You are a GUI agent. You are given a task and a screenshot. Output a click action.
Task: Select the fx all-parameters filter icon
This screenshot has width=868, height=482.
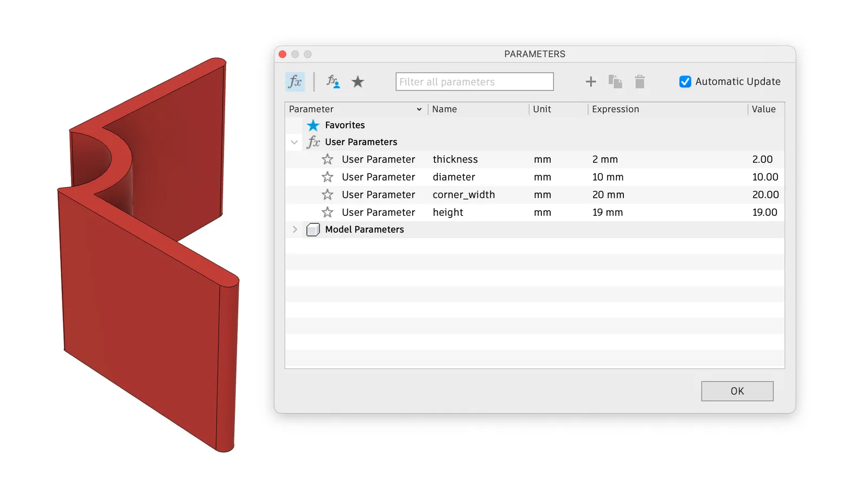point(295,82)
